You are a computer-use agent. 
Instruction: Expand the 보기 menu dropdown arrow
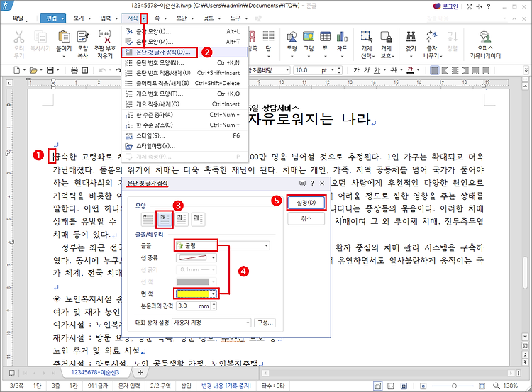(x=89, y=18)
